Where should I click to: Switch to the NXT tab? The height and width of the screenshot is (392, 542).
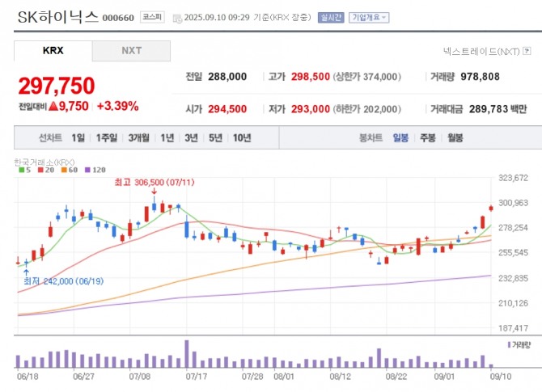[131, 51]
